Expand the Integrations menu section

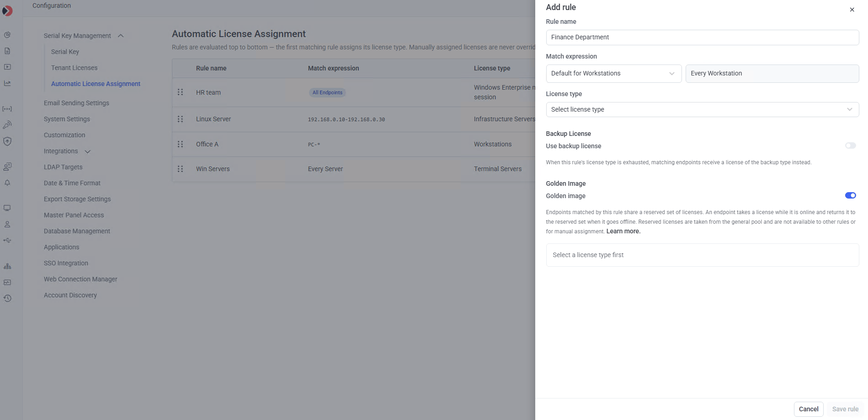[87, 151]
